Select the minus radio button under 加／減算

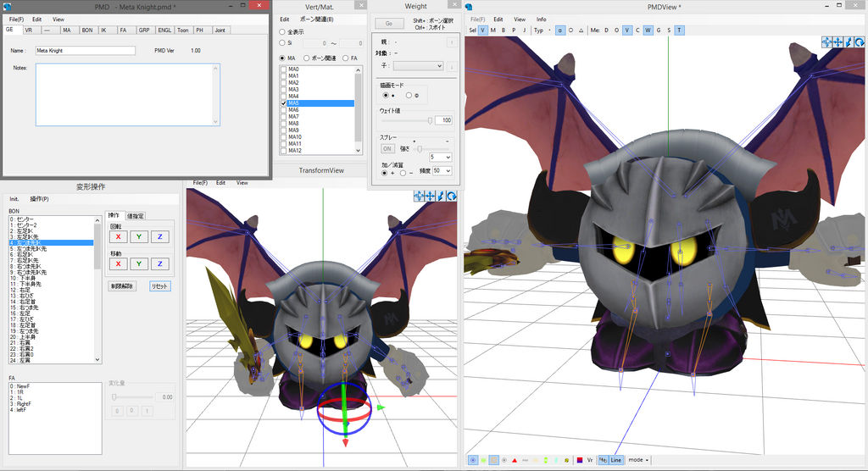(x=403, y=173)
